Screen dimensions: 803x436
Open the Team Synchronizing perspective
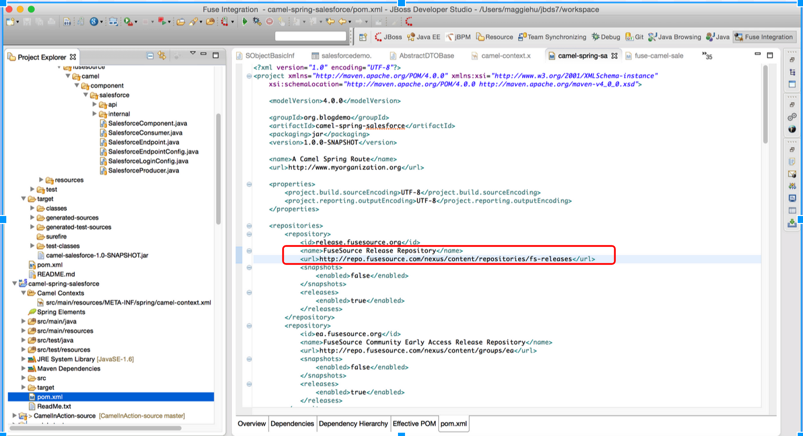click(552, 37)
